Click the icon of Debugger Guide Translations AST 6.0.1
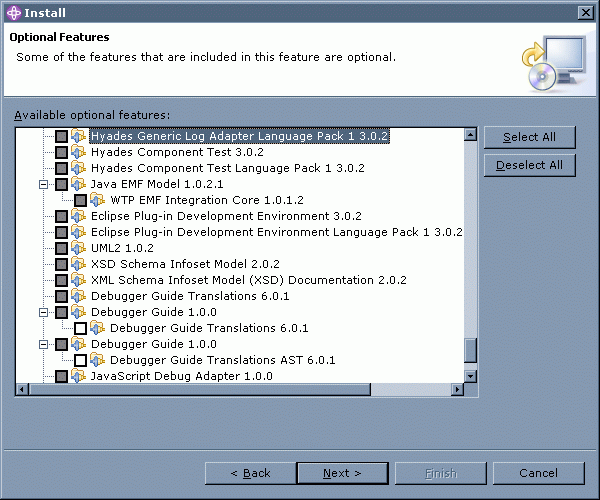600x500 pixels. pyautogui.click(x=98, y=360)
